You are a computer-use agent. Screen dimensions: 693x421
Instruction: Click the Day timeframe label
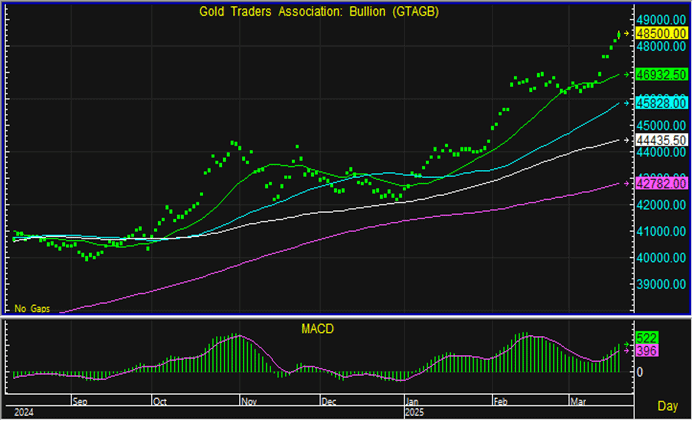[x=667, y=406]
